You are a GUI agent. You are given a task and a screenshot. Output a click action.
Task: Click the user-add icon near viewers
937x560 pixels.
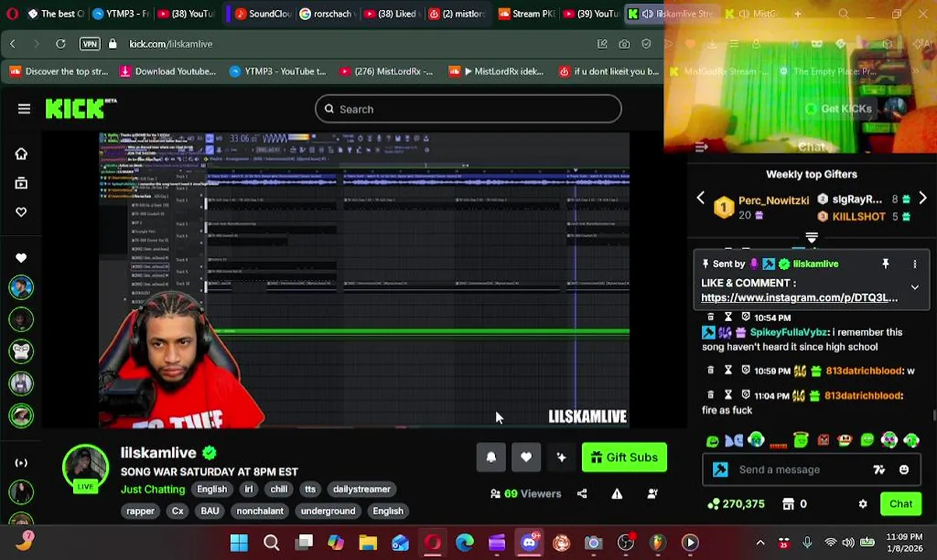click(x=652, y=493)
